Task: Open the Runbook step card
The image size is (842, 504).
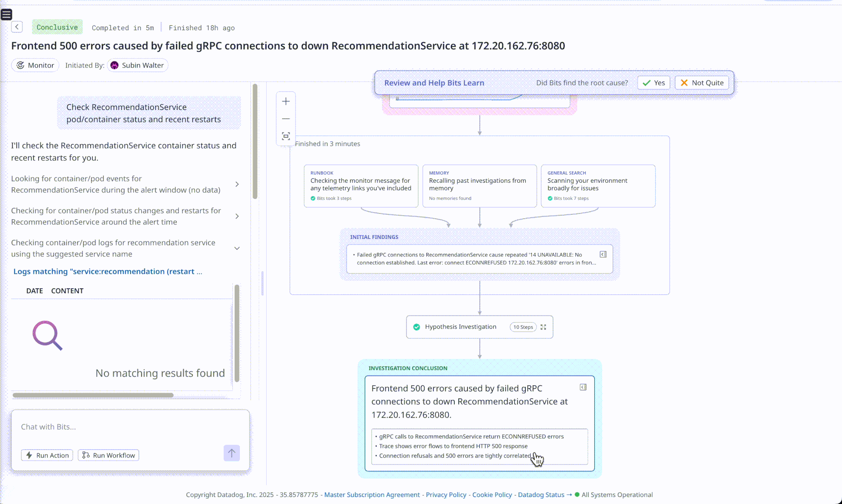Action: (360, 186)
